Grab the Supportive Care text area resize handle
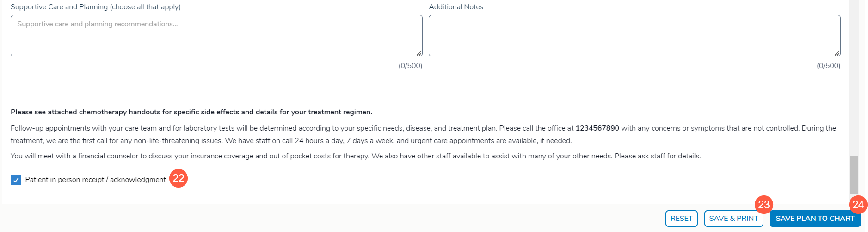Viewport: 868px width, 232px height. pos(419,53)
